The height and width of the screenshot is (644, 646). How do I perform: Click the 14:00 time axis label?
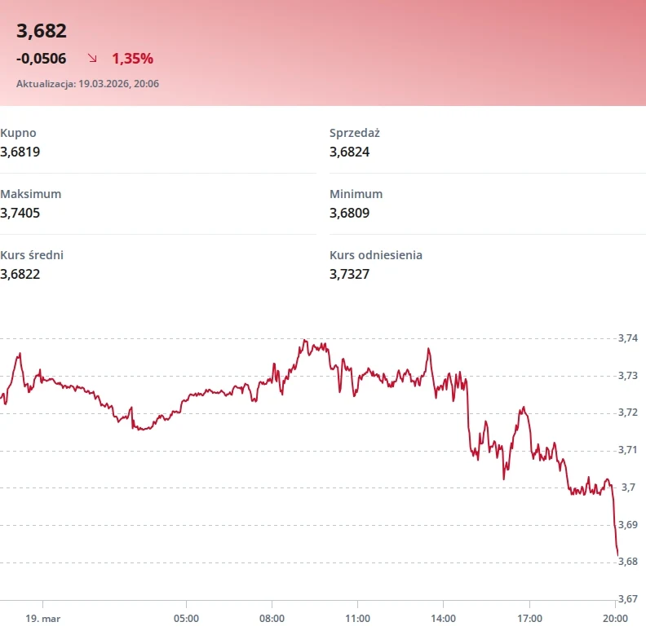(444, 619)
